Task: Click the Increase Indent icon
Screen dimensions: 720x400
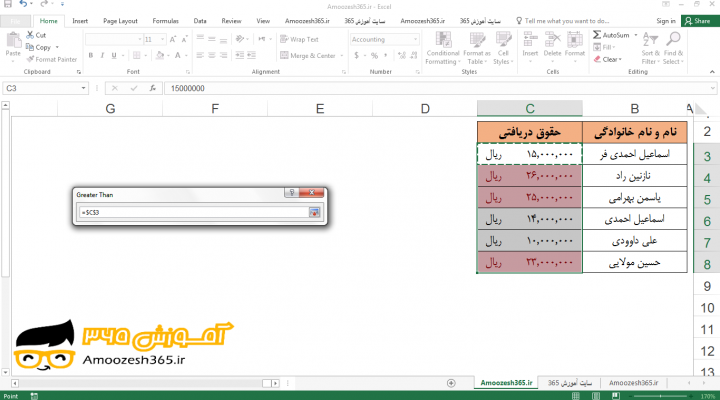Action: click(x=251, y=56)
